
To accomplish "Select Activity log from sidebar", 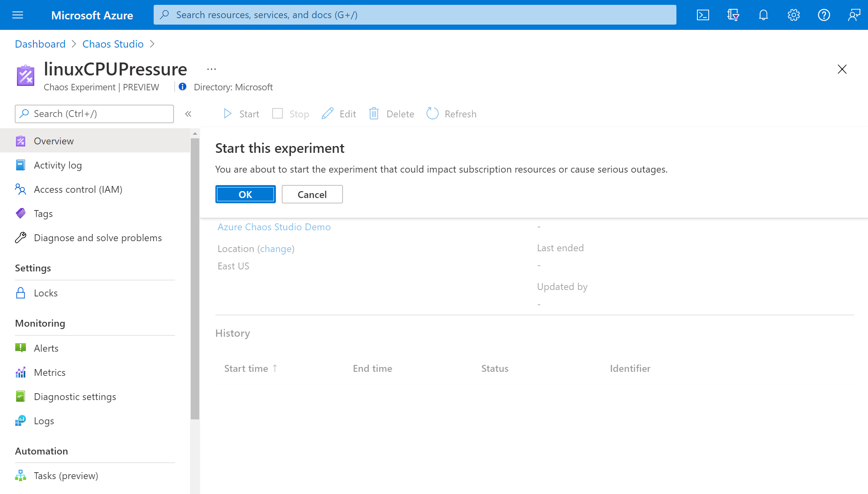I will point(58,165).
